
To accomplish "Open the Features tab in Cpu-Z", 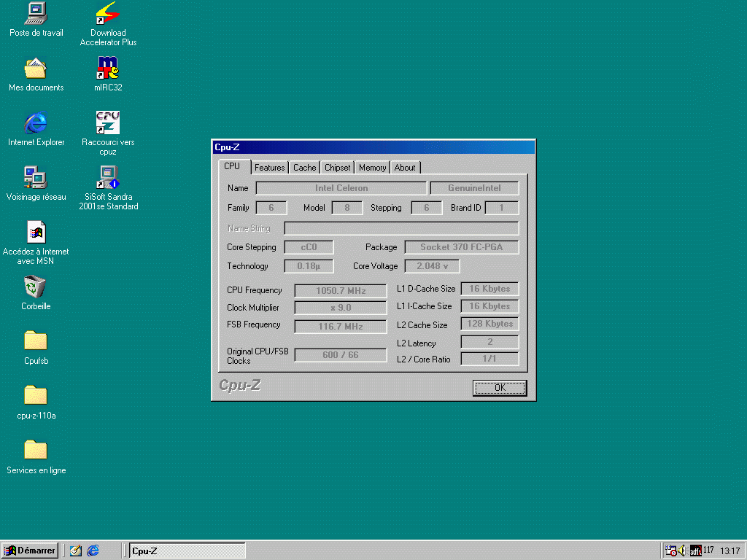I will click(270, 168).
